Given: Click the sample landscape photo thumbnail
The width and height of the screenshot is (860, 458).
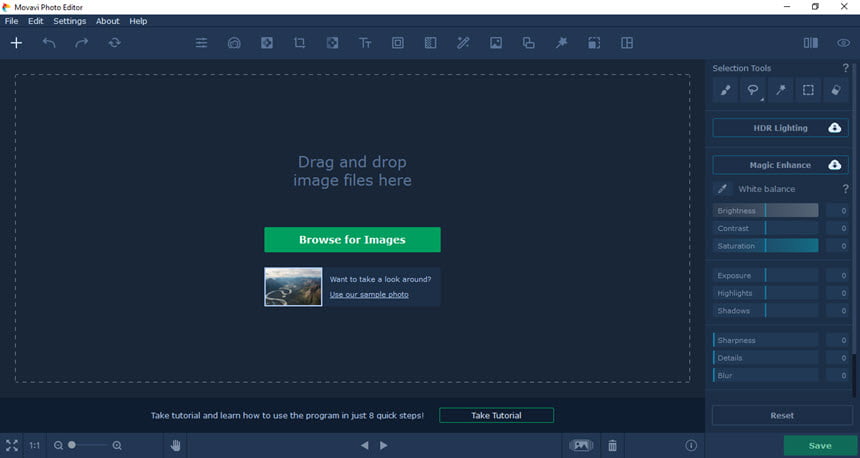Looking at the screenshot, I should (293, 287).
